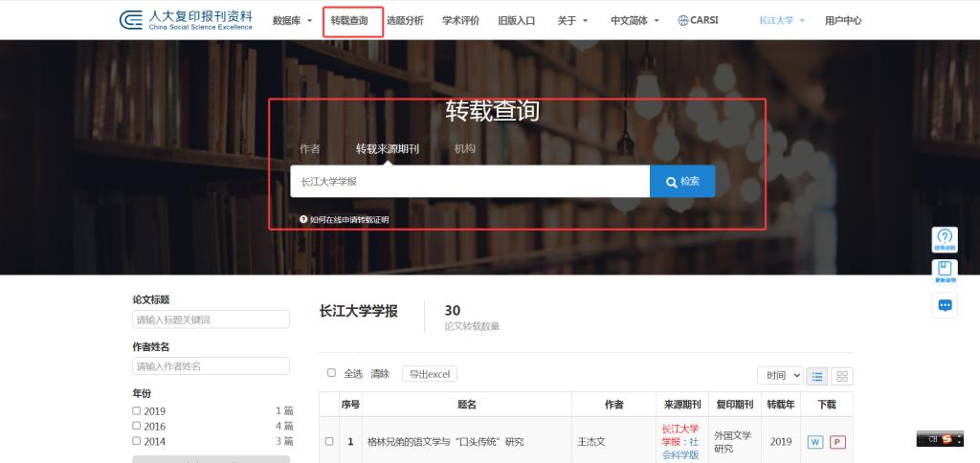Viewport: 980px width, 463px height.
Task: Switch to the 作者 search tab
Action: [x=310, y=148]
